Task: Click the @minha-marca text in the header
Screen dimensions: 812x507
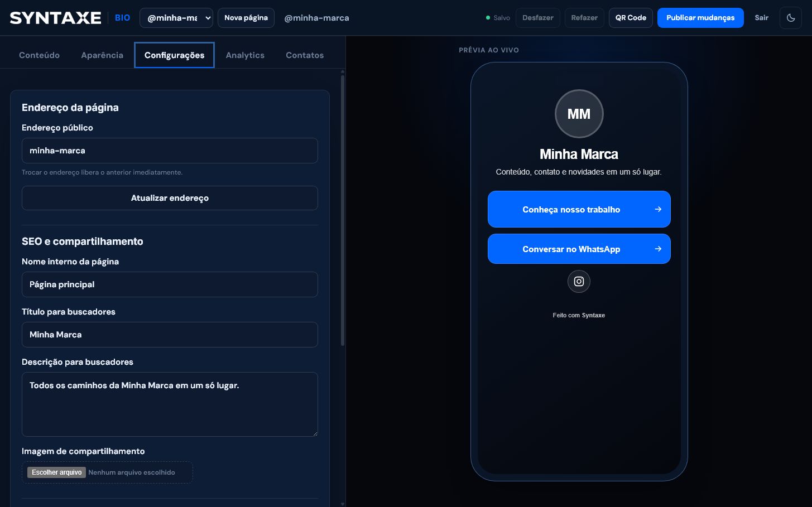Action: point(316,18)
